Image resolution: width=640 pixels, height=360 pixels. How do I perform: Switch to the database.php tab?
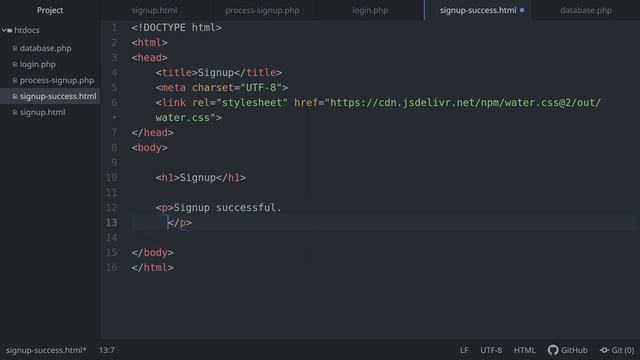pos(586,10)
